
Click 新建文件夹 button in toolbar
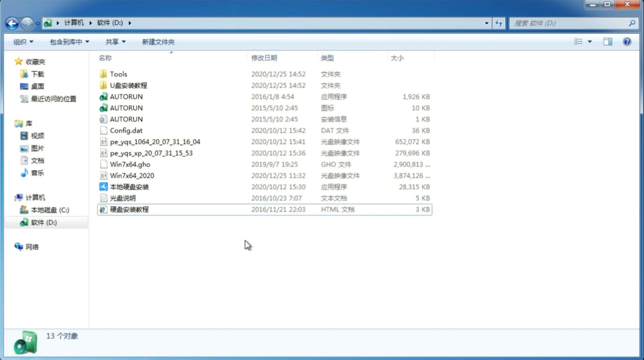(158, 41)
